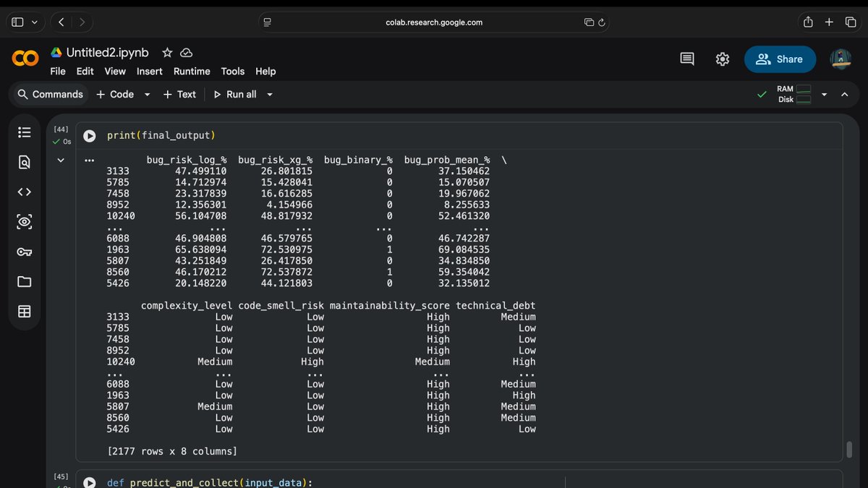Click the Untitled2.ipynb notebook title
This screenshot has height=488, width=868.
(x=108, y=53)
